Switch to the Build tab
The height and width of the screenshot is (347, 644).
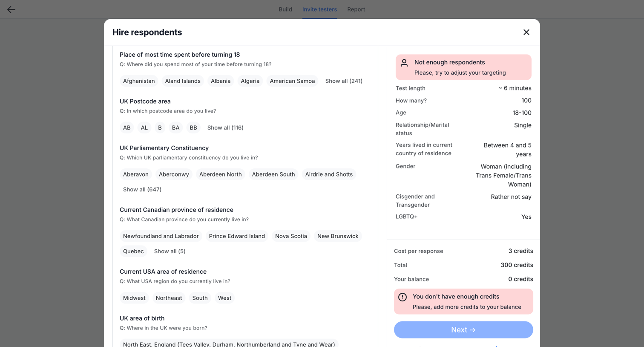click(285, 9)
